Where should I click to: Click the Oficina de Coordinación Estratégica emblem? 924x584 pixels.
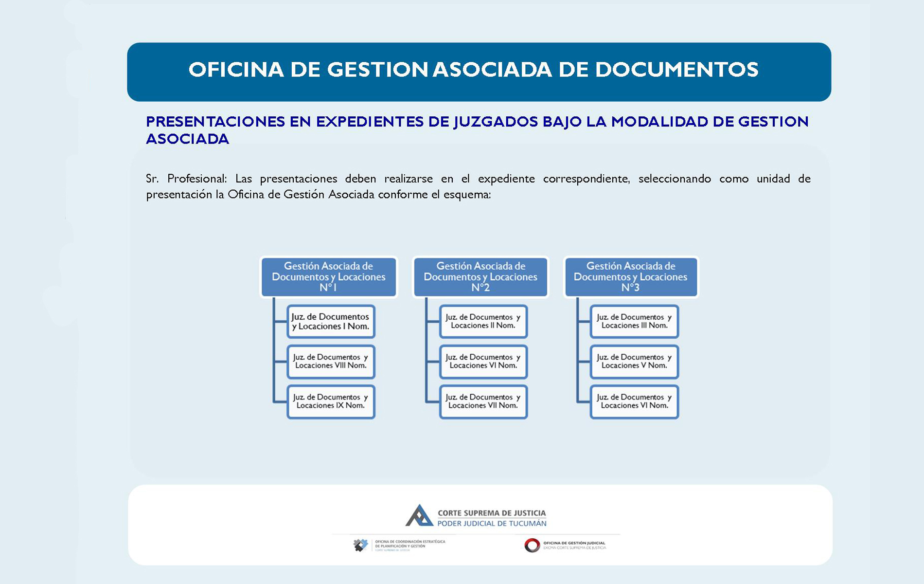click(x=360, y=545)
